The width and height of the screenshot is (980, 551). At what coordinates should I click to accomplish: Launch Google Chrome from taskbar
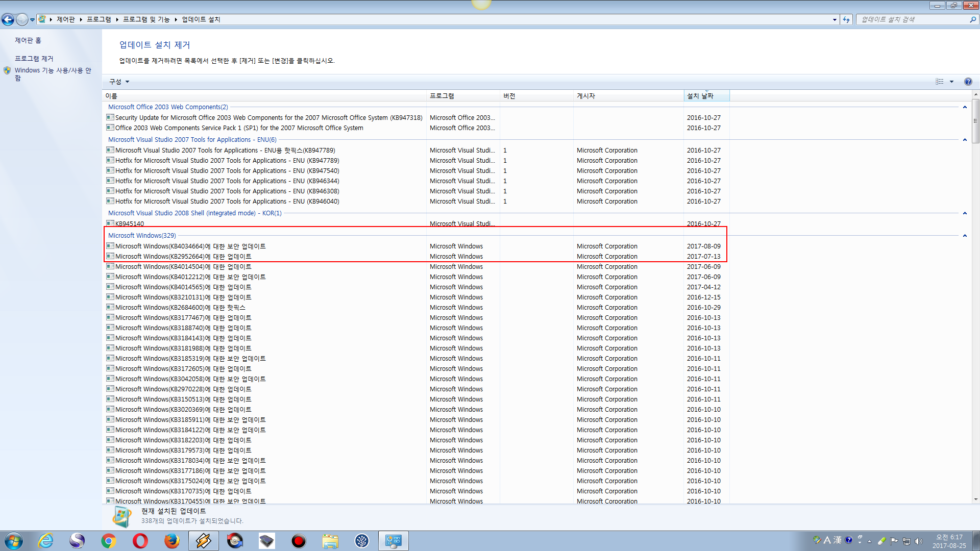pos(108,541)
